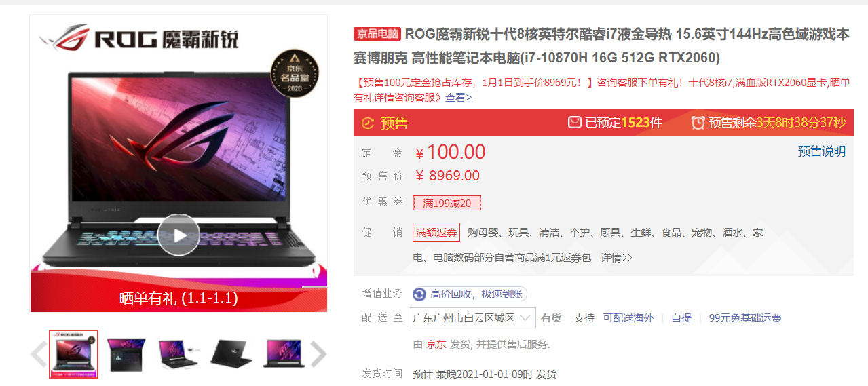Click the 高价回收 recycle icon
The height and width of the screenshot is (386, 868).
[x=419, y=294]
